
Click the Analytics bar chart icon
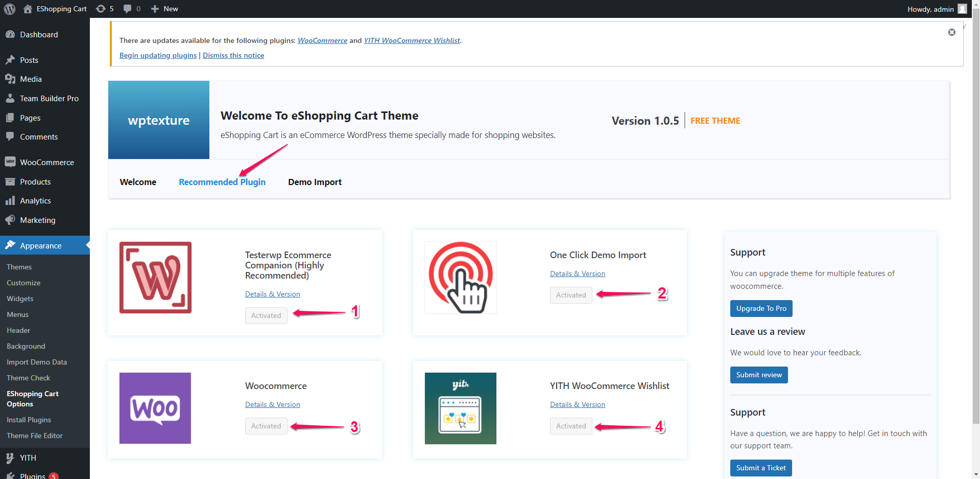click(10, 200)
